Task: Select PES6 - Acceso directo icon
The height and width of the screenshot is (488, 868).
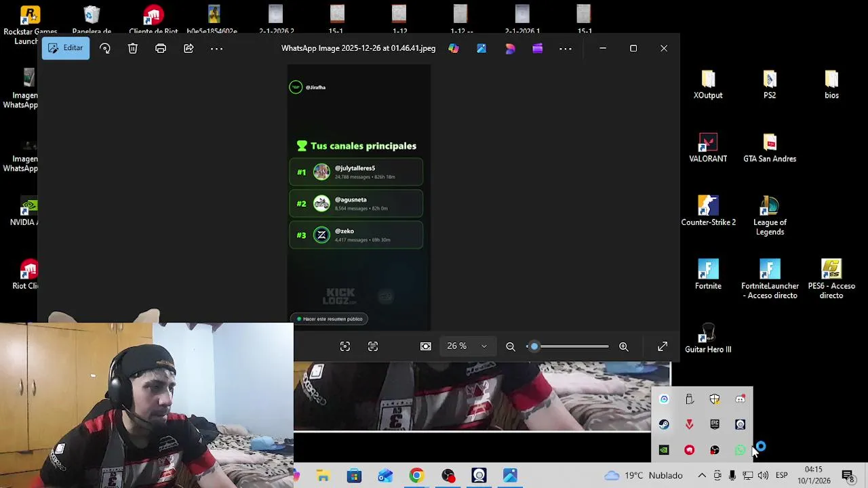Action: pos(831,279)
